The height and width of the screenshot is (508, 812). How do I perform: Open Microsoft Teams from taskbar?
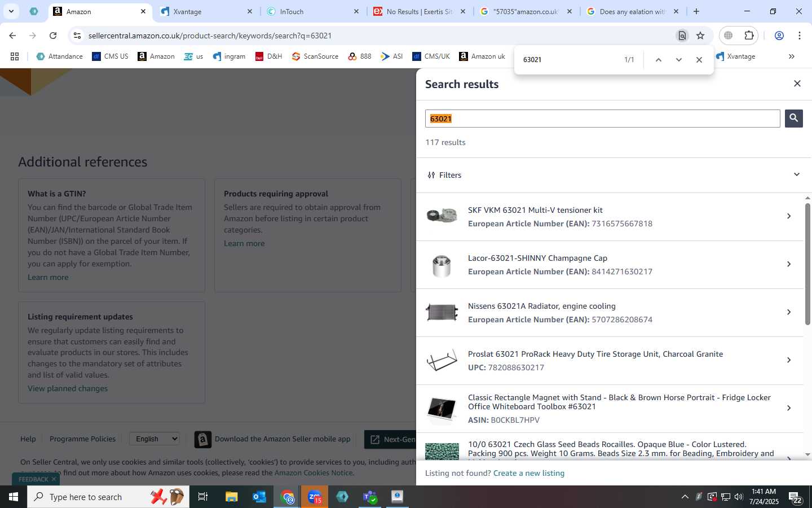click(370, 497)
